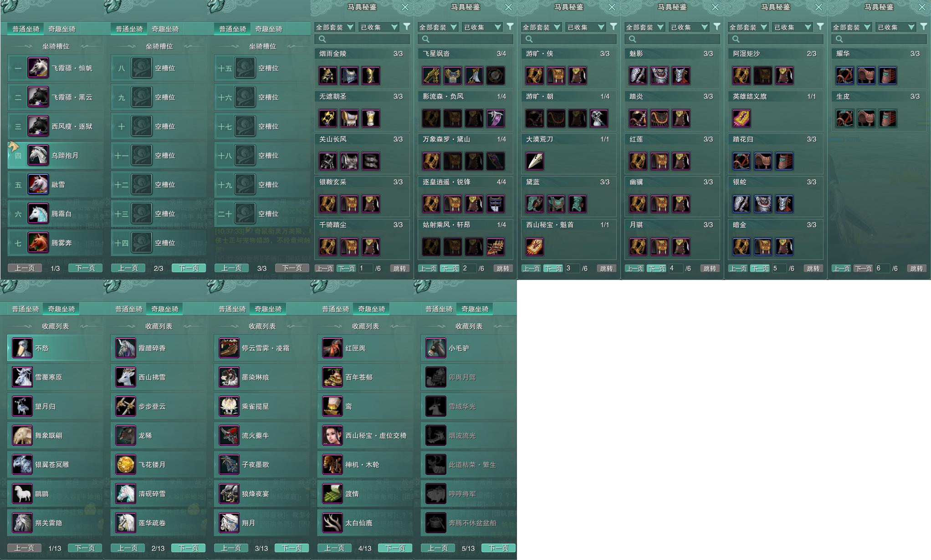Switch to 普通坐骑 tab in page 4/13 panel
931x560 pixels.
tap(336, 309)
